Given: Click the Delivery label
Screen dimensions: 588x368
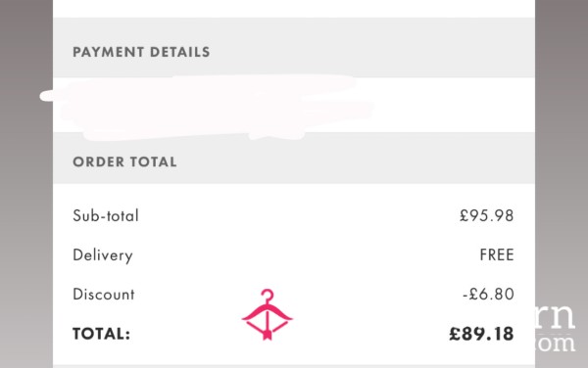Looking at the screenshot, I should coord(103,255).
